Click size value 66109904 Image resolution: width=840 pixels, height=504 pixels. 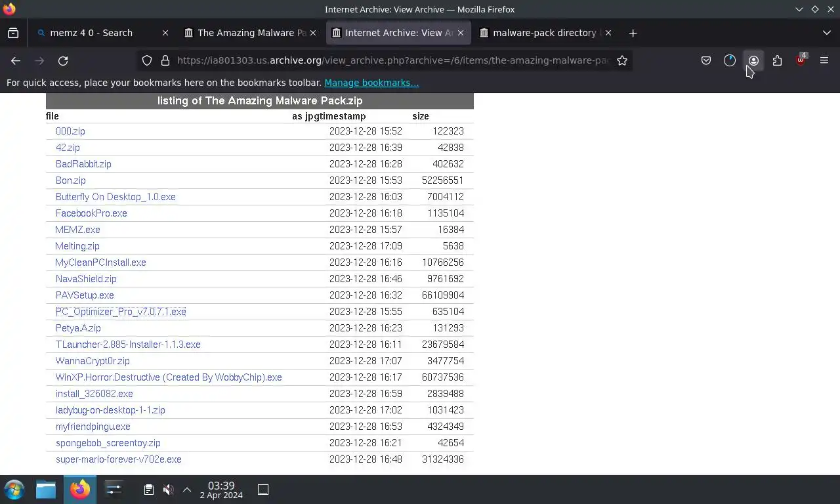point(443,295)
